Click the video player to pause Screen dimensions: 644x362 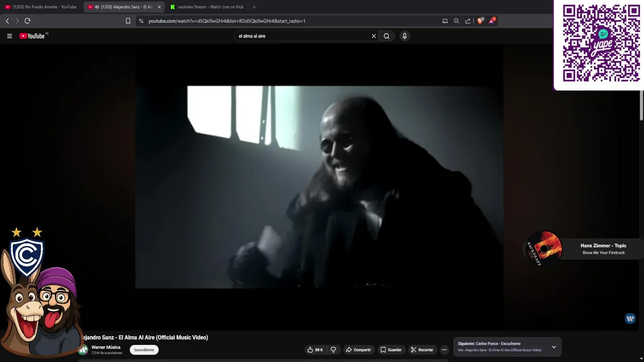[319, 187]
